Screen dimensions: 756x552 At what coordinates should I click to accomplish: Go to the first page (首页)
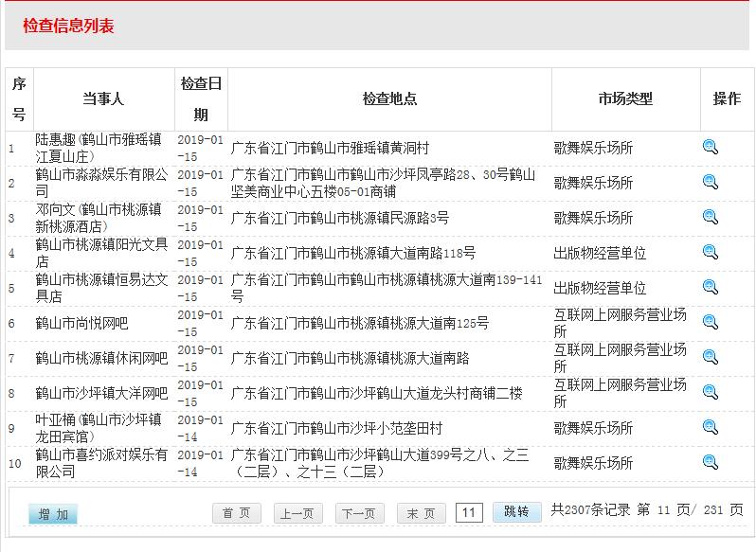tap(236, 513)
